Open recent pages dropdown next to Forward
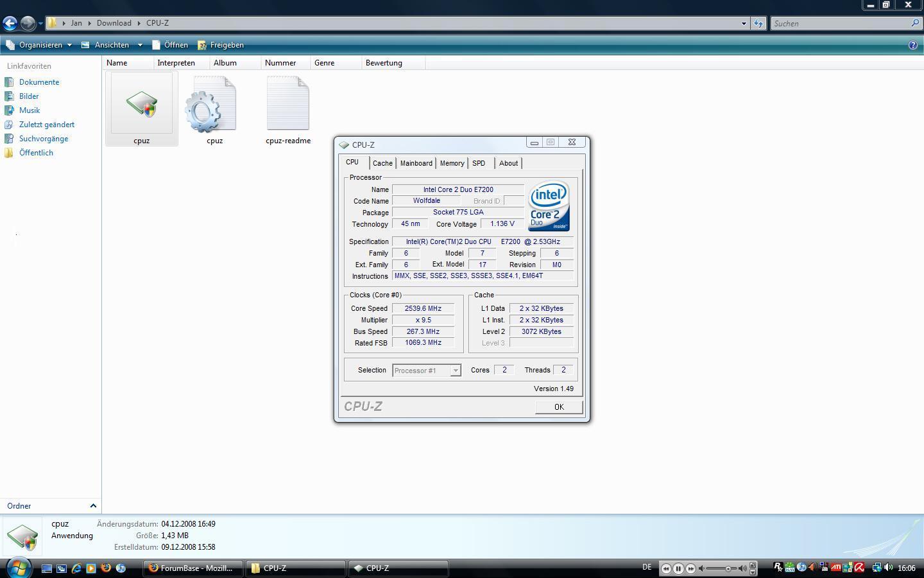The width and height of the screenshot is (924, 578). (x=40, y=24)
